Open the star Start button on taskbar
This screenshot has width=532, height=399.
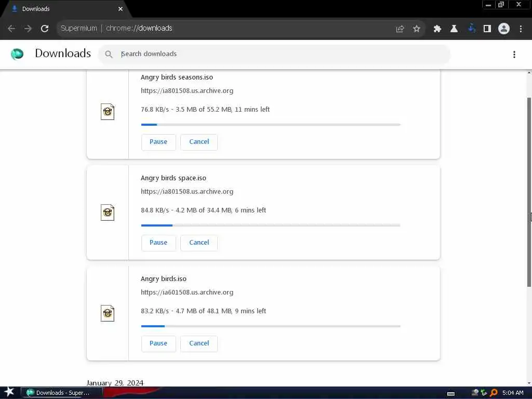(x=9, y=392)
